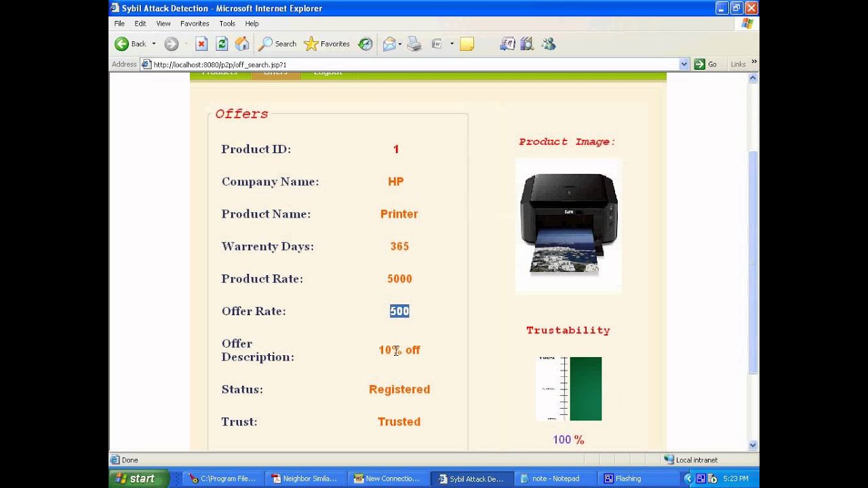Image resolution: width=868 pixels, height=488 pixels.
Task: Open the Back button history dropdown arrow
Action: 154,44
